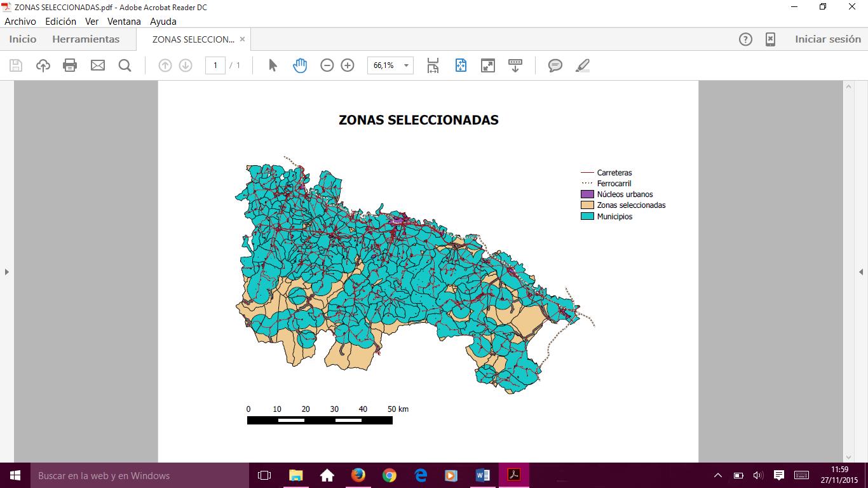Toggle full screen reading mode
Viewport: 868px width, 488px height.
(488, 65)
